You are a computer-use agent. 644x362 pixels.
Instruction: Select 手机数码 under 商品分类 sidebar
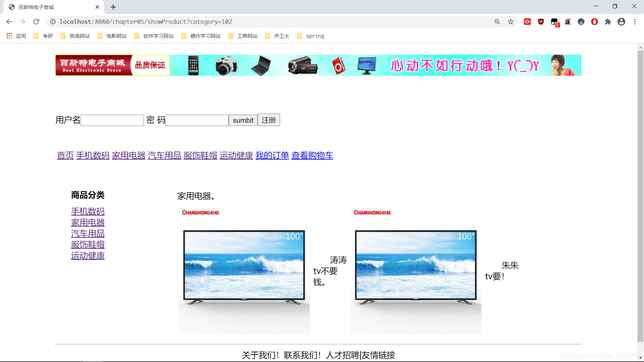pyautogui.click(x=88, y=212)
